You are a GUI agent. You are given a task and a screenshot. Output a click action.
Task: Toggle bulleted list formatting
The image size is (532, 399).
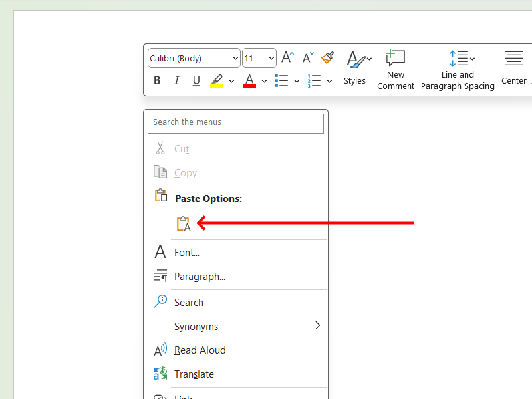[282, 80]
